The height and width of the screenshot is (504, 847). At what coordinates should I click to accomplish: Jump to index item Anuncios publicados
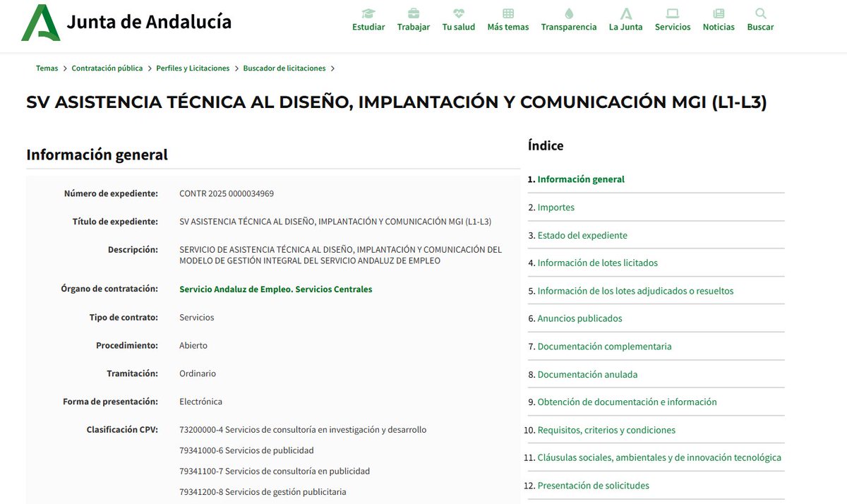click(580, 318)
